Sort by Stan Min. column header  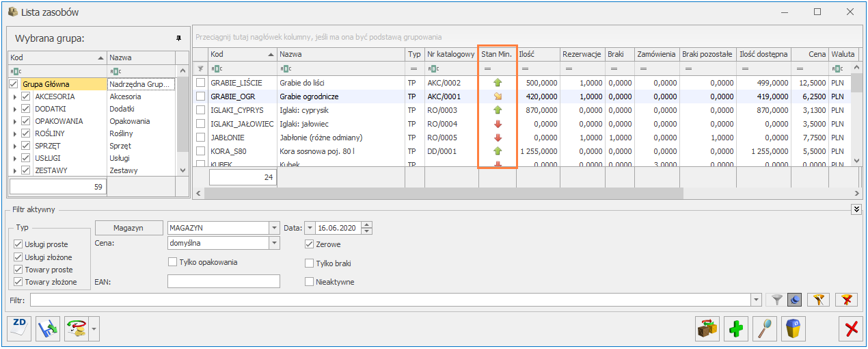click(497, 54)
